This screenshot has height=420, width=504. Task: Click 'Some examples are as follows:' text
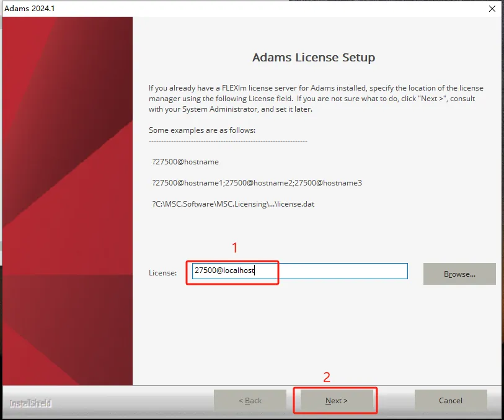(202, 130)
